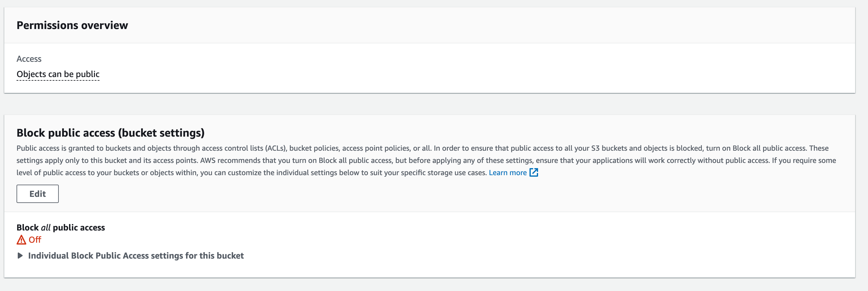This screenshot has height=291, width=868.
Task: Click the Edit button for block public access
Action: coord(37,194)
